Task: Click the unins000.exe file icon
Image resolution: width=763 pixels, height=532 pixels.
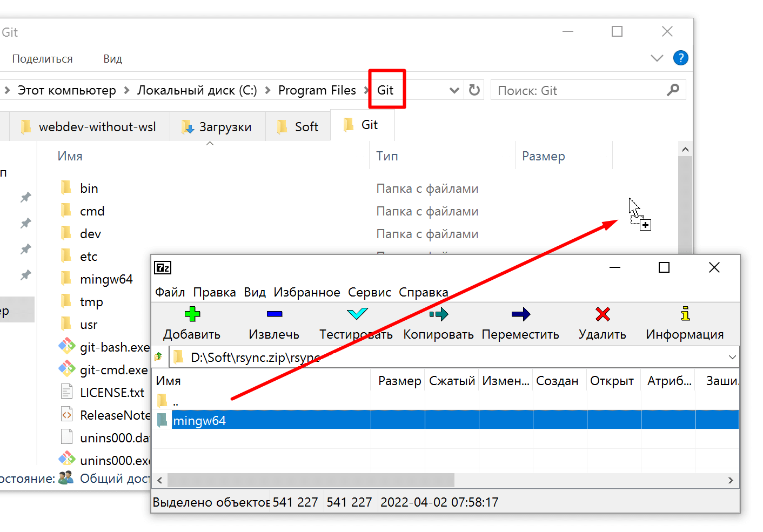Action: click(66, 460)
